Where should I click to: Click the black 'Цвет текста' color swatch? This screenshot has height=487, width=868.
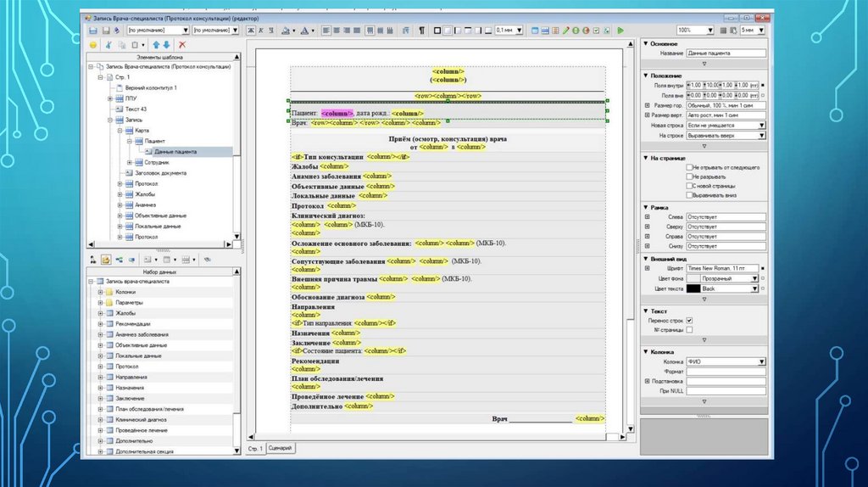693,288
